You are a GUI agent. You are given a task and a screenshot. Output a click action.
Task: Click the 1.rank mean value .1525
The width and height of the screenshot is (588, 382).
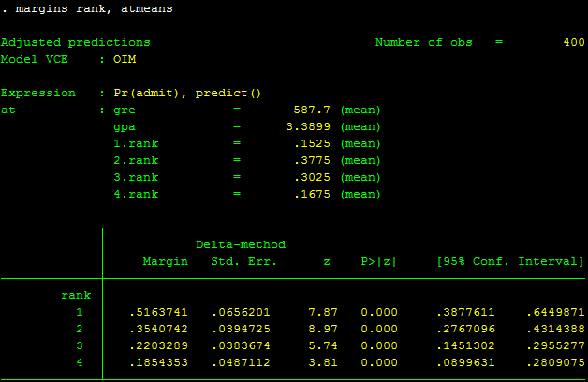click(x=315, y=143)
